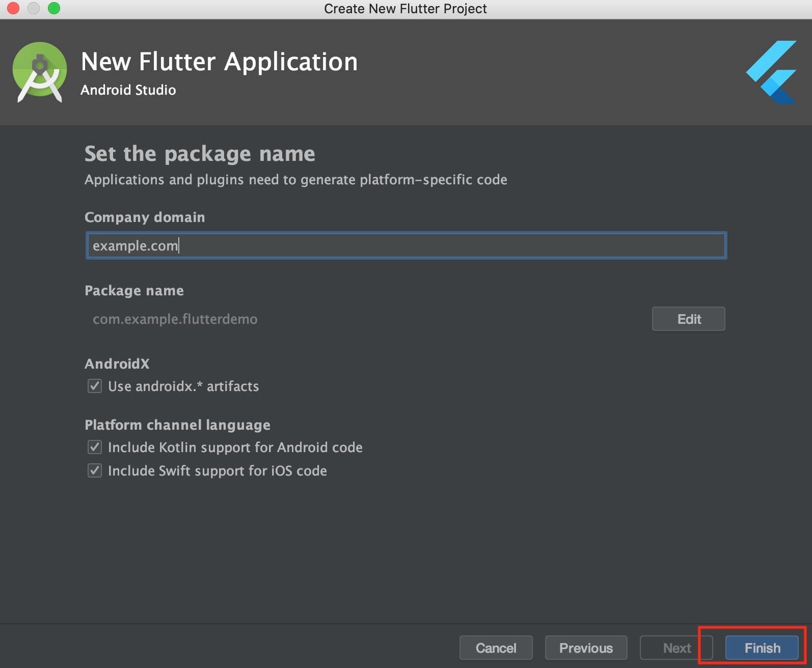Uncheck Use androidx.* artifacts checkbox

coord(95,386)
